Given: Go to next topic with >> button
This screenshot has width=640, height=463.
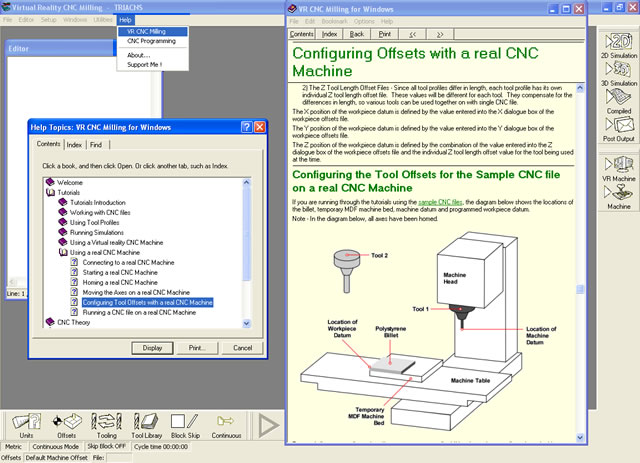Looking at the screenshot, I should pyautogui.click(x=440, y=34).
